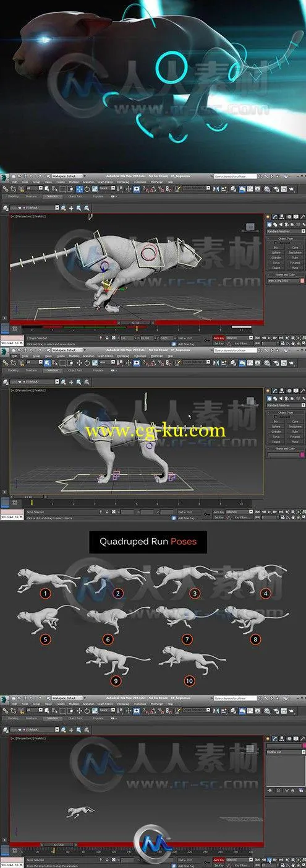Click Play Animation in middle window playback controls
Screen dimensions: 306x868
269,512
